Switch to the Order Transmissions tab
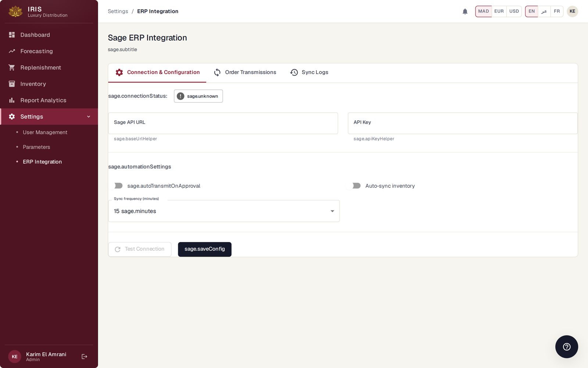The height and width of the screenshot is (368, 588). tap(244, 72)
